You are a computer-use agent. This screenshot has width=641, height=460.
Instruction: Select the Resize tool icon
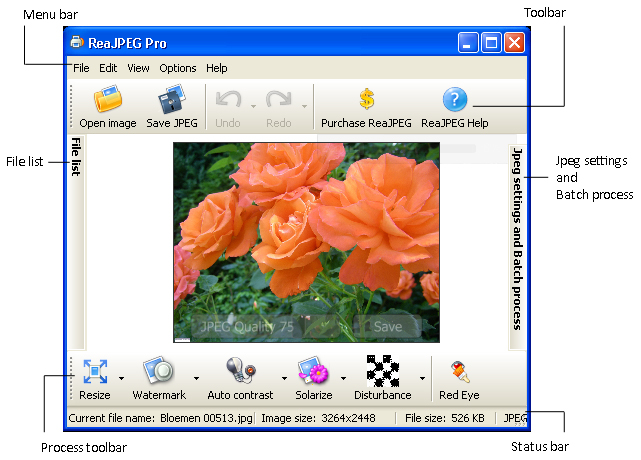95,371
